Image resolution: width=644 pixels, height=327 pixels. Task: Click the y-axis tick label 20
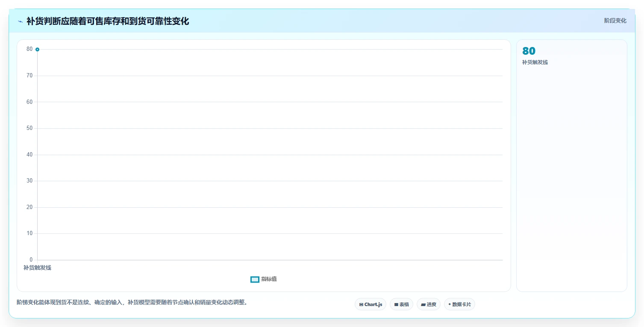[29, 207]
